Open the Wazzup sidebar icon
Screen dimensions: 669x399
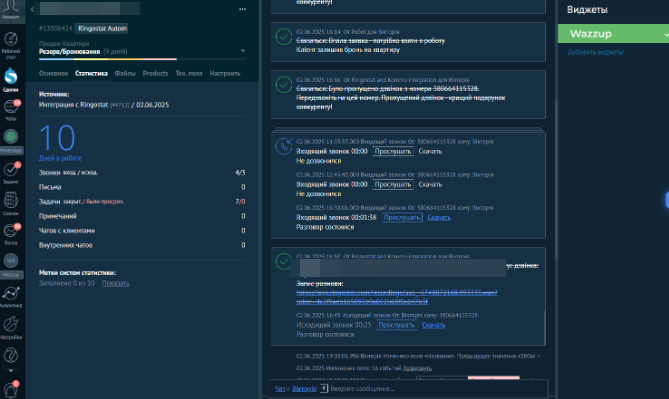tap(11, 265)
